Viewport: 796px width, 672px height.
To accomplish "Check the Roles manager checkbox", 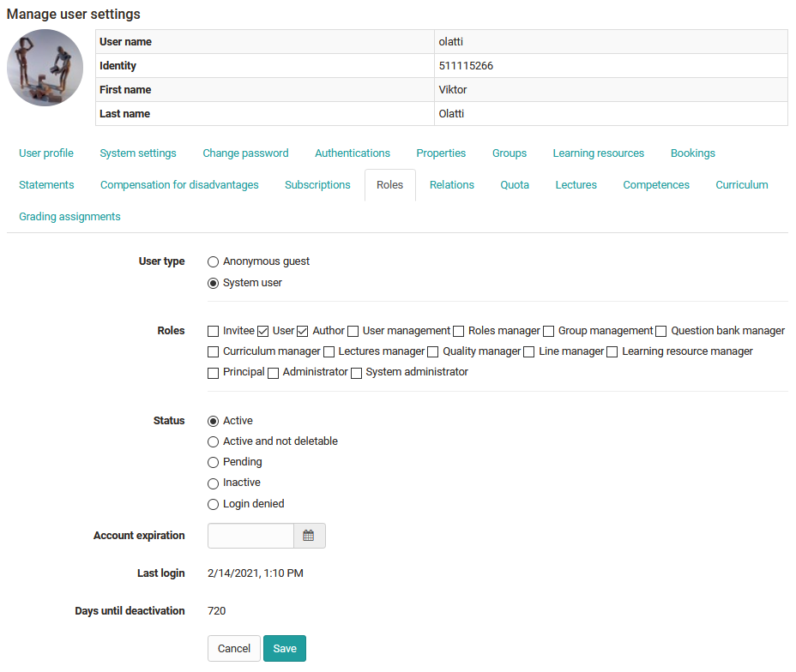I will [x=458, y=331].
